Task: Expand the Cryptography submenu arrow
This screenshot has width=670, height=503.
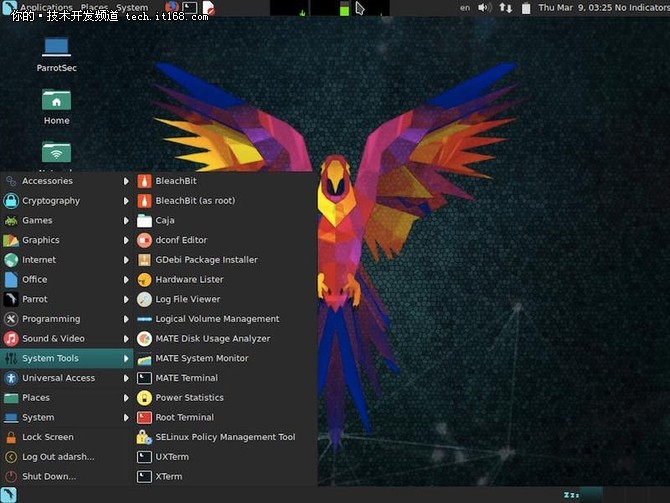Action: click(x=126, y=201)
